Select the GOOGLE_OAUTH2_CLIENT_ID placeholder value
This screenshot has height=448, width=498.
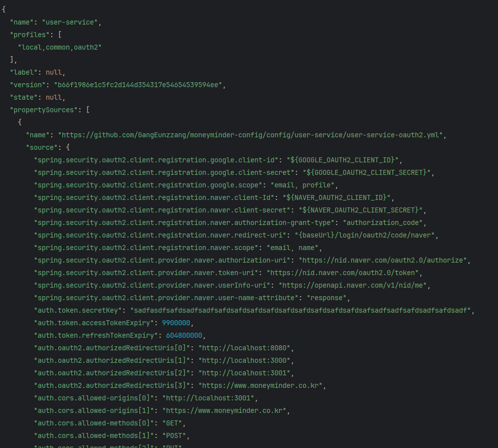coord(343,160)
